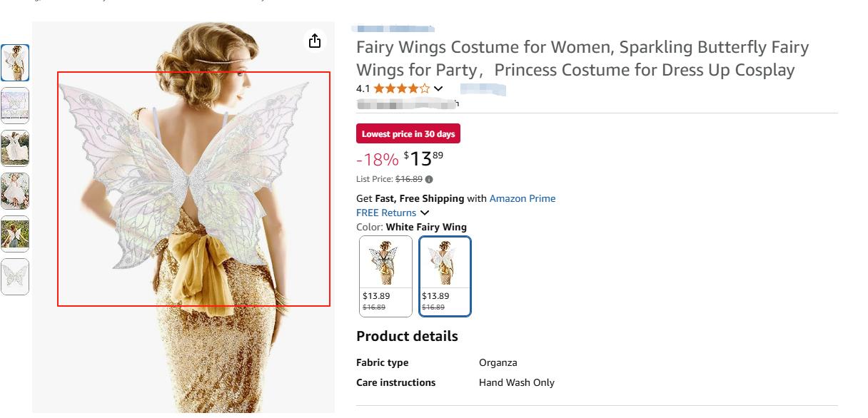This screenshot has width=868, height=418.
Task: Click the share icon on product image
Action: (x=315, y=41)
